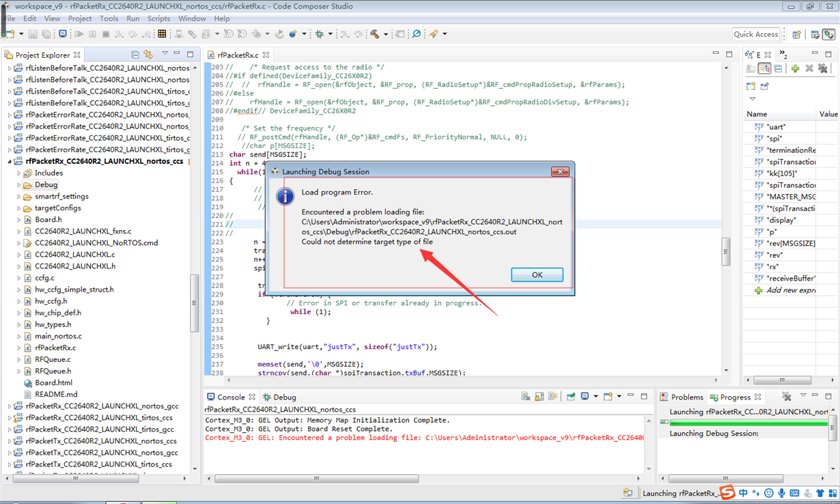Open the dropdown arrow beside Build hammer
Image resolution: width=840 pixels, height=504 pixels.
tap(385, 34)
